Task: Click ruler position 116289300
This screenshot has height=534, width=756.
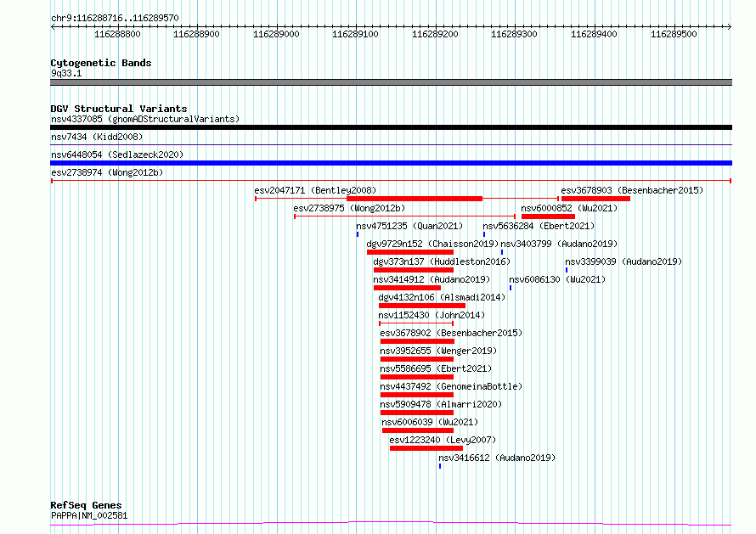Action: coord(514,34)
